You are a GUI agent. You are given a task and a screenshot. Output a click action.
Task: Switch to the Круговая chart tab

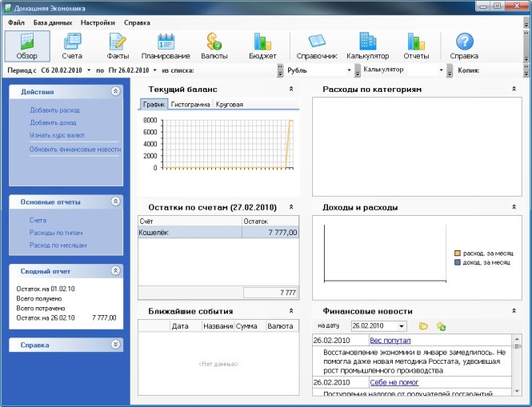tap(229, 105)
